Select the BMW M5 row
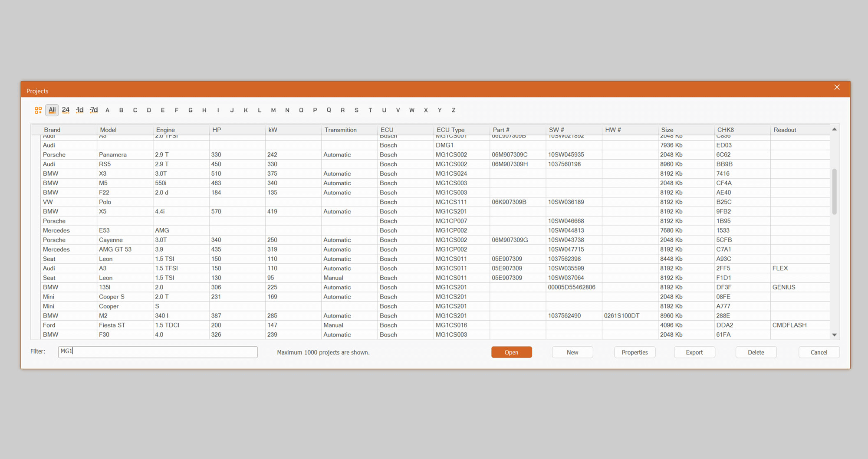 (435, 183)
